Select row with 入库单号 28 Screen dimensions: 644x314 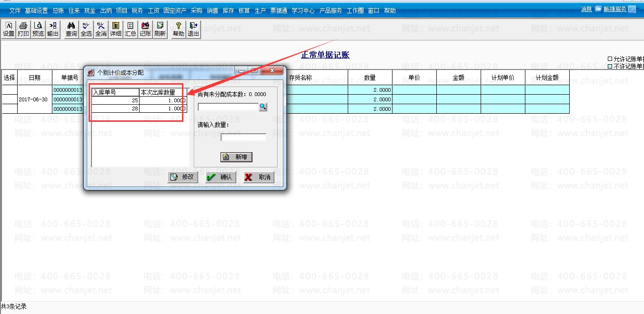[139, 108]
